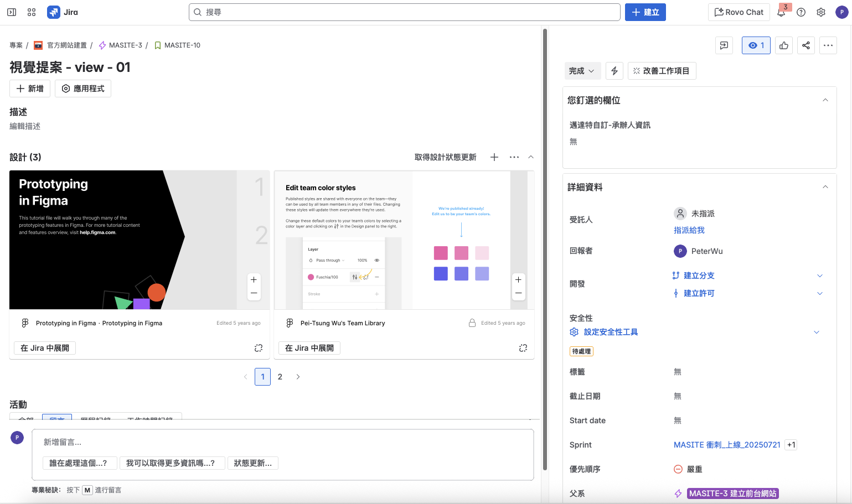852x504 pixels.
Task: Click the add design plus icon
Action: click(494, 157)
